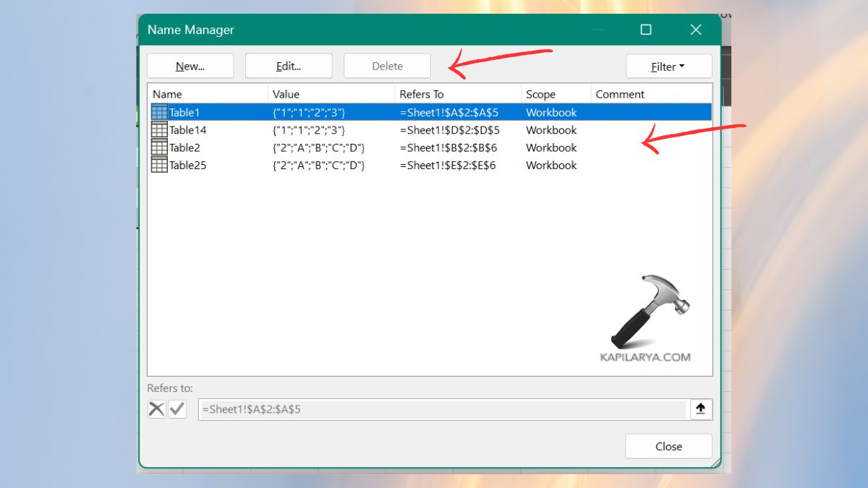Click the New... button
The width and height of the screenshot is (868, 488).
190,67
